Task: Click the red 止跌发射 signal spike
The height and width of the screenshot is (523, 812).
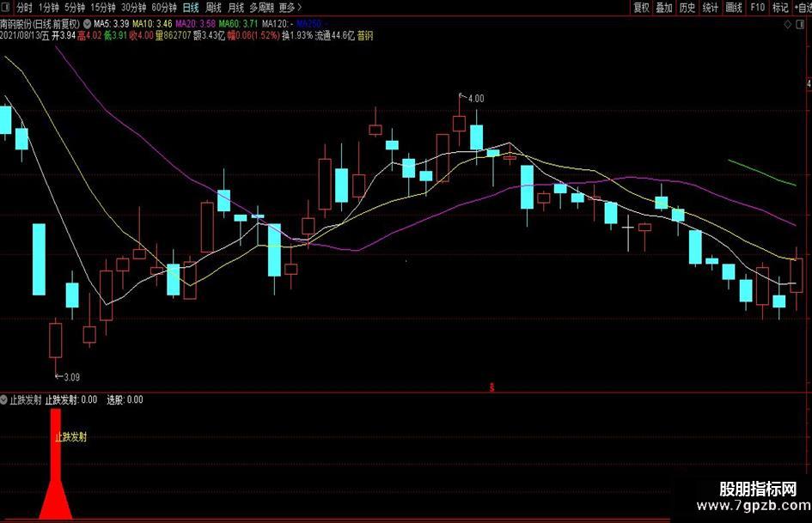Action: tap(55, 464)
